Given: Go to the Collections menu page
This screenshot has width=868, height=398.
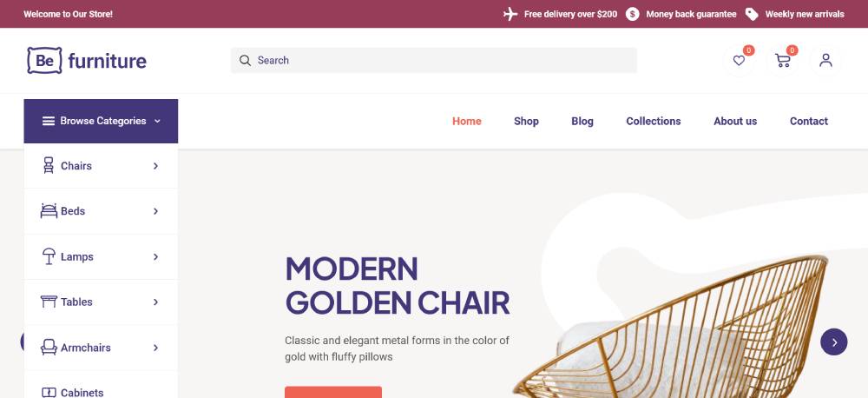Looking at the screenshot, I should coord(653,121).
